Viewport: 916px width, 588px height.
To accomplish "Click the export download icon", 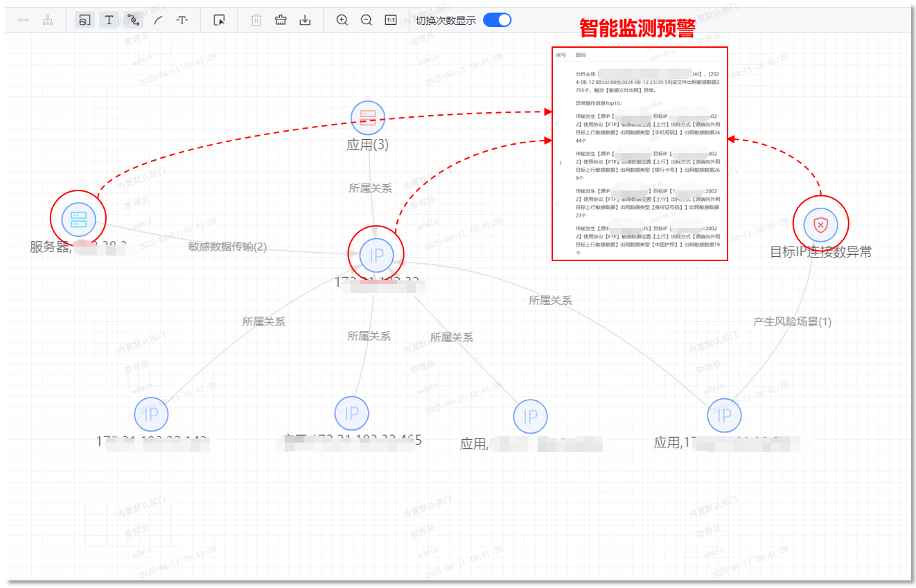I will point(305,20).
